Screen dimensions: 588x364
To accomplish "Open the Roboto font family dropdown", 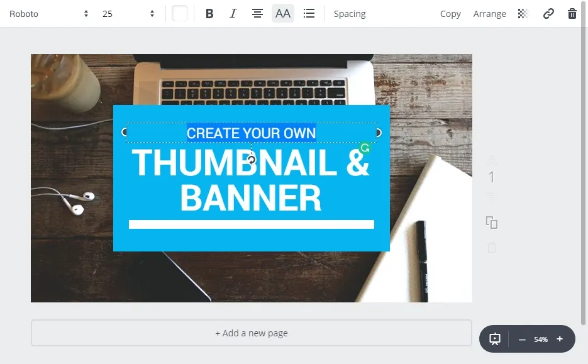I will click(48, 14).
